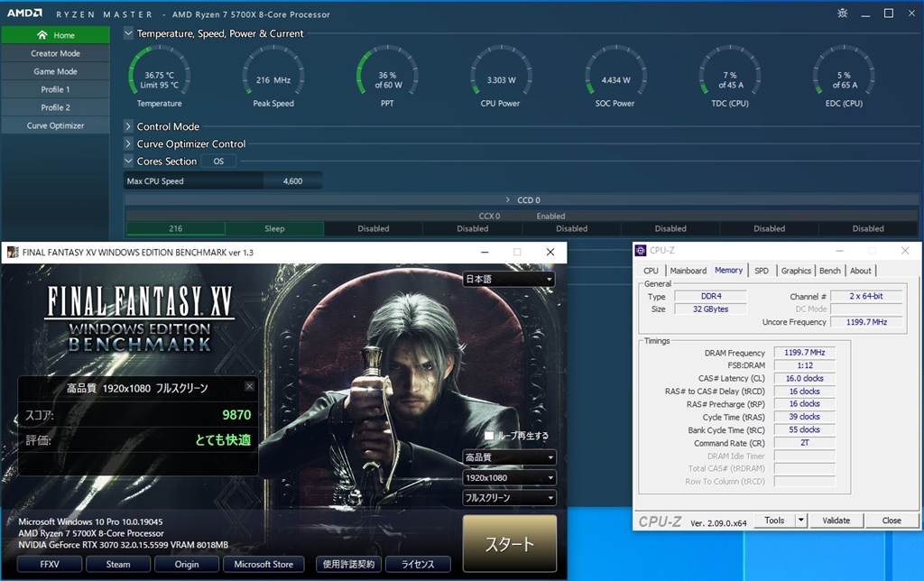The height and width of the screenshot is (581, 924).
Task: Click the CAS# Latency value 16.0 clocks
Action: pyautogui.click(x=804, y=378)
